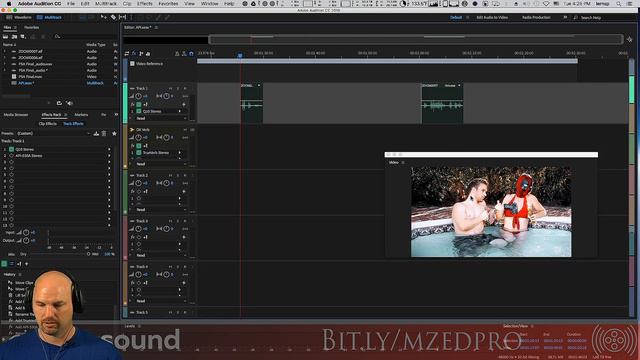Screen dimensions: 640x360
Task: Mute Track 1
Action: click(x=171, y=88)
